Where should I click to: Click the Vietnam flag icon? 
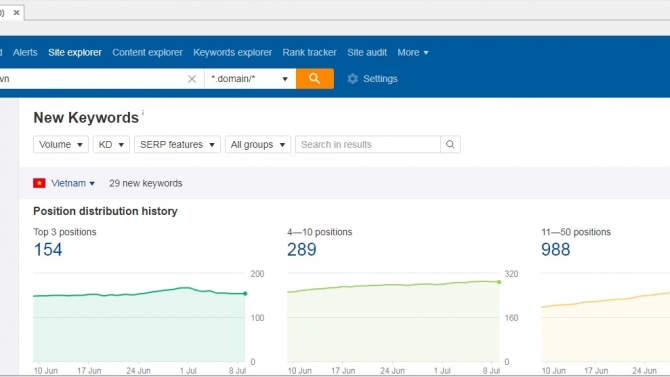pyautogui.click(x=39, y=183)
